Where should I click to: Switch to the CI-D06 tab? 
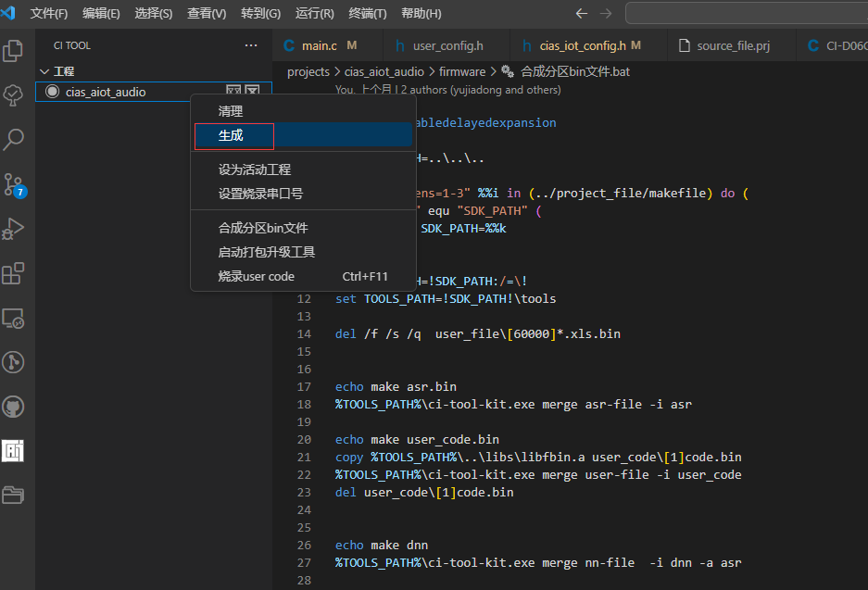tap(832, 45)
